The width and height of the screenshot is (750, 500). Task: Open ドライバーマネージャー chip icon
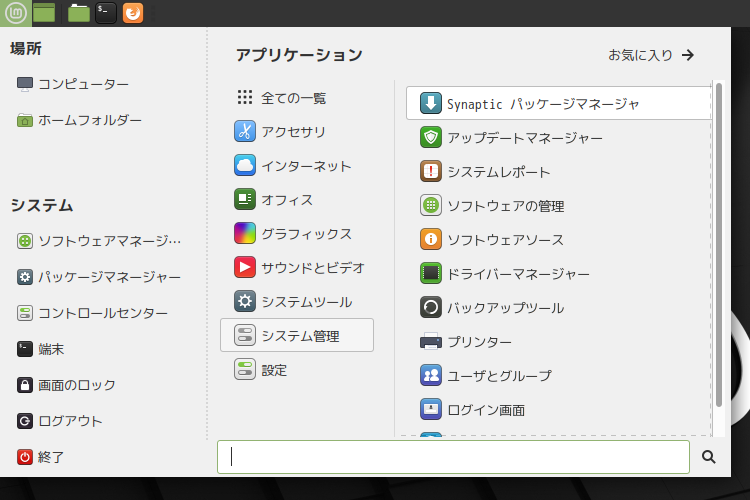[430, 273]
